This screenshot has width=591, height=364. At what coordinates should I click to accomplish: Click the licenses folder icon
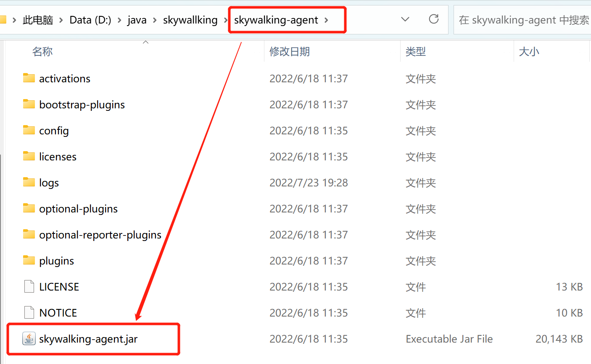(29, 156)
